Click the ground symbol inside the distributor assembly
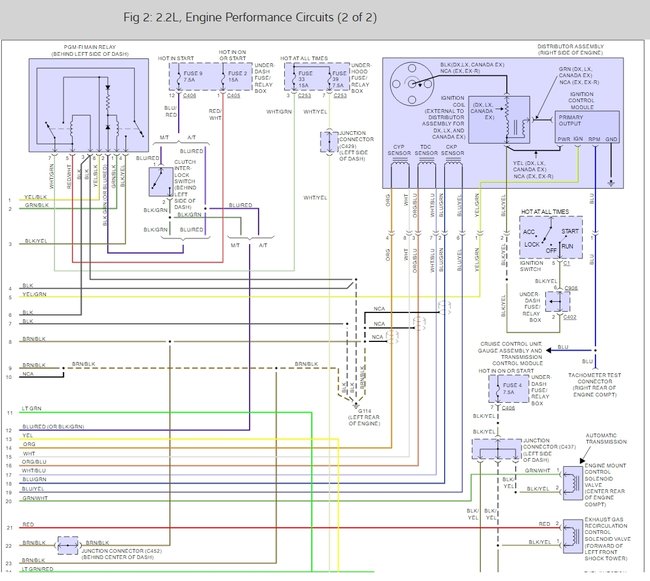The width and height of the screenshot is (650, 581). point(611,183)
